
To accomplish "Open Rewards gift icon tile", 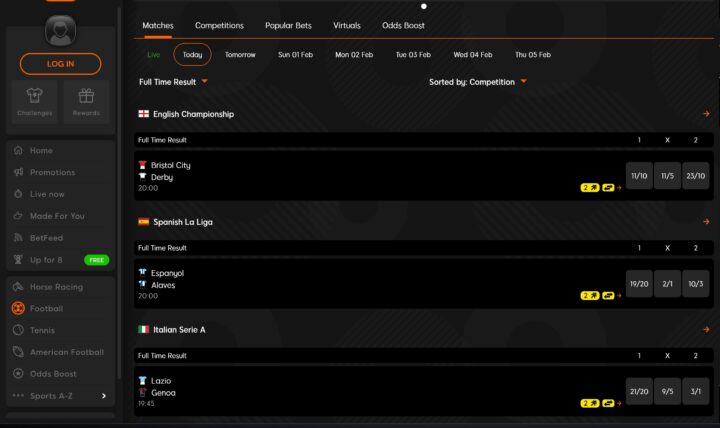I will [86, 102].
